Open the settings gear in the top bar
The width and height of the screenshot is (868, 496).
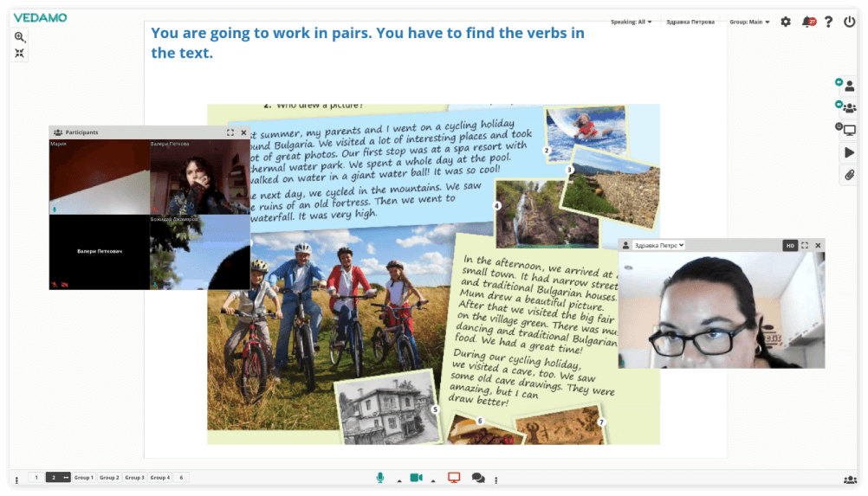coord(786,22)
